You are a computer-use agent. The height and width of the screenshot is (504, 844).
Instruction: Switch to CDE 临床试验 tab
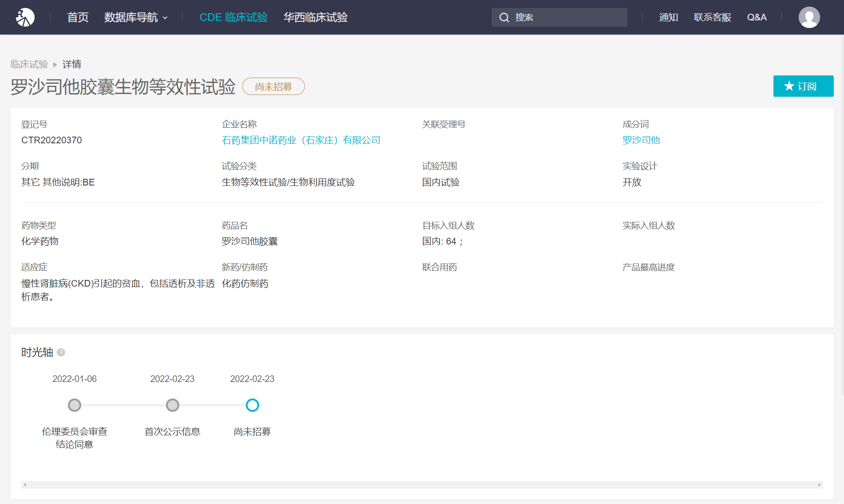pos(233,17)
